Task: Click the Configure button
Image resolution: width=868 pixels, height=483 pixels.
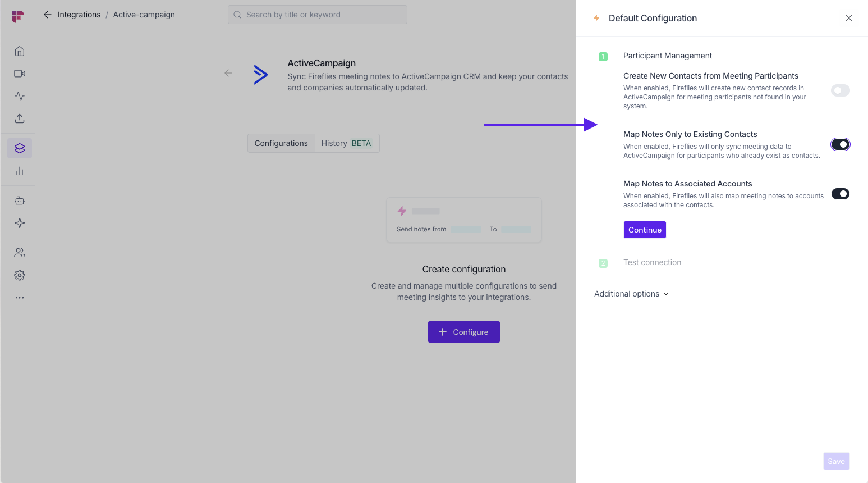Action: pyautogui.click(x=463, y=332)
